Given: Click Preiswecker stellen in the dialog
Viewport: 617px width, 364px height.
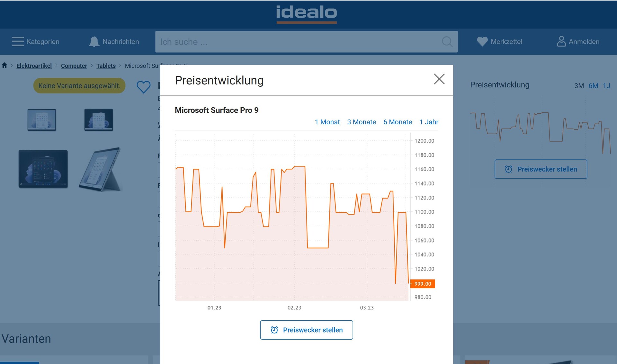Looking at the screenshot, I should (306, 330).
